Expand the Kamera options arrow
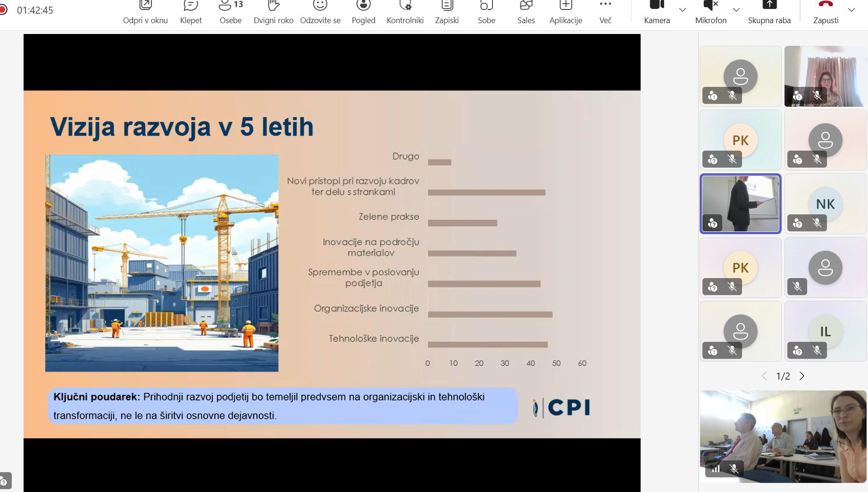868x492 pixels. point(682,10)
